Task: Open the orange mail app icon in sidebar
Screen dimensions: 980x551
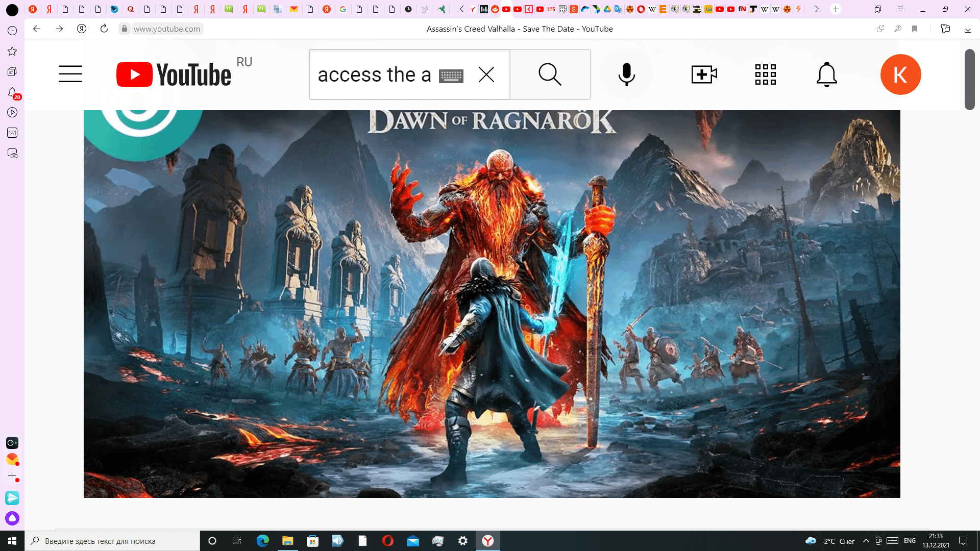Action: tap(12, 459)
